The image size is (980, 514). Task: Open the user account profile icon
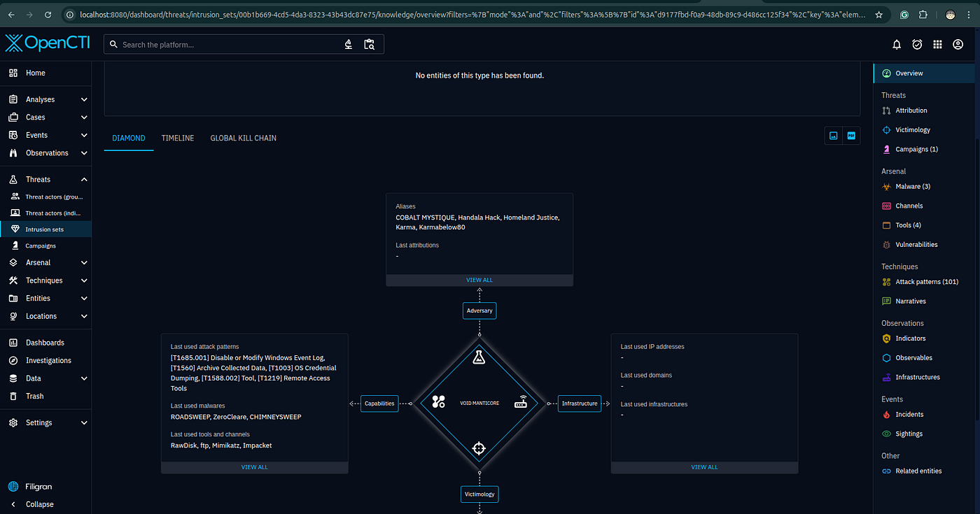coord(958,45)
